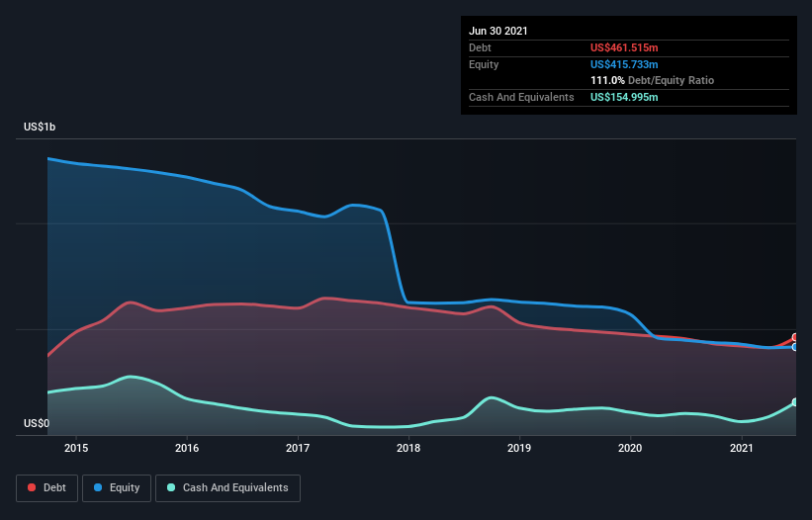The image size is (812, 520).
Task: Click the red Debt legend dot
Action: (x=32, y=487)
